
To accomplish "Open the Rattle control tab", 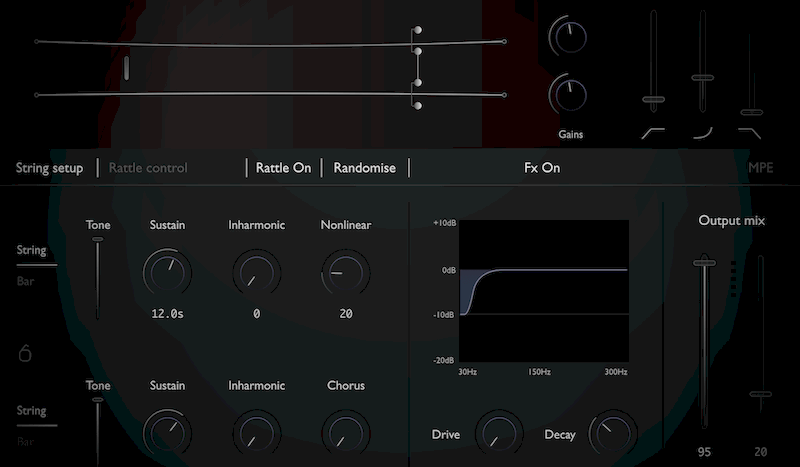I will [148, 168].
